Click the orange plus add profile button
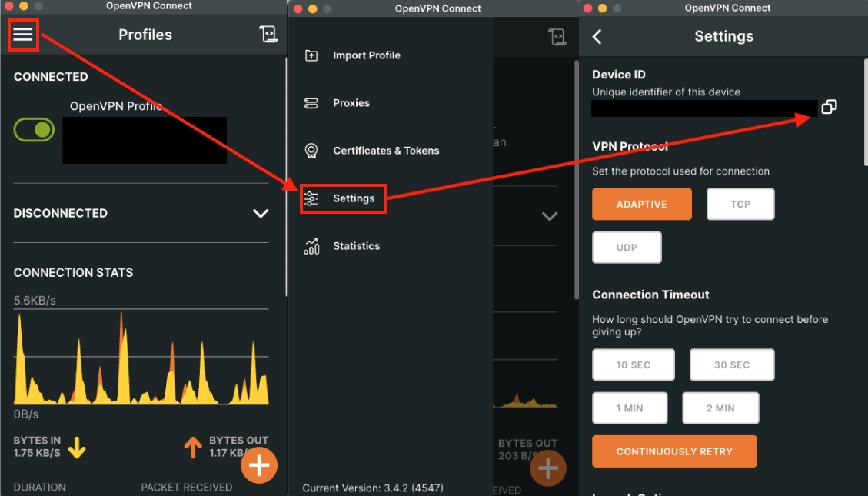This screenshot has width=868, height=496. pyautogui.click(x=260, y=465)
